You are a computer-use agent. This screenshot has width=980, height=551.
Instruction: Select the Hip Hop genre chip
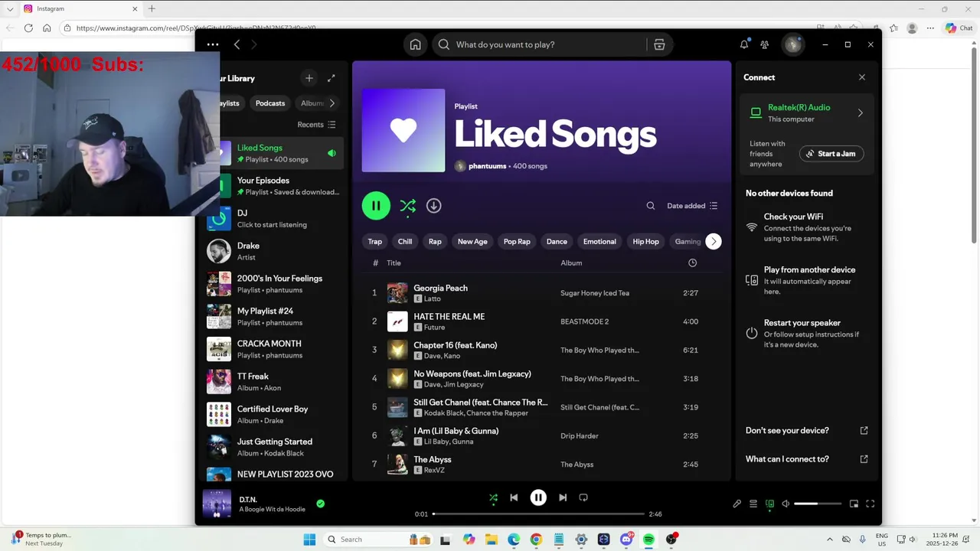645,241
